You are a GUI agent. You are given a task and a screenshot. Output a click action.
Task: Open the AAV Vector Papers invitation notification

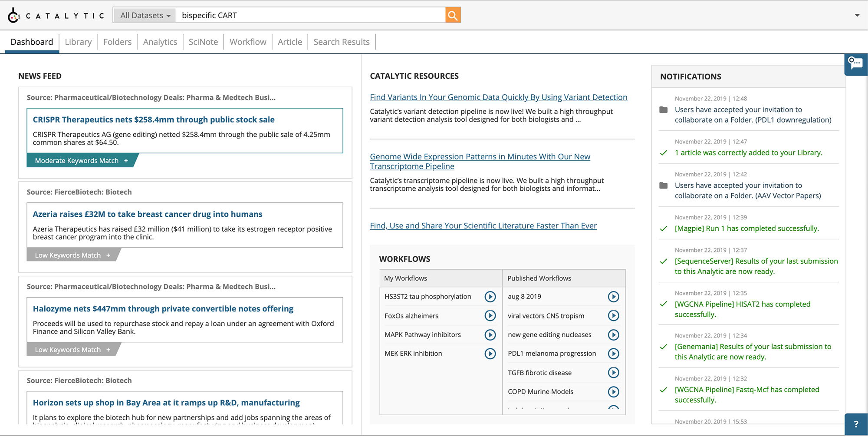point(748,190)
